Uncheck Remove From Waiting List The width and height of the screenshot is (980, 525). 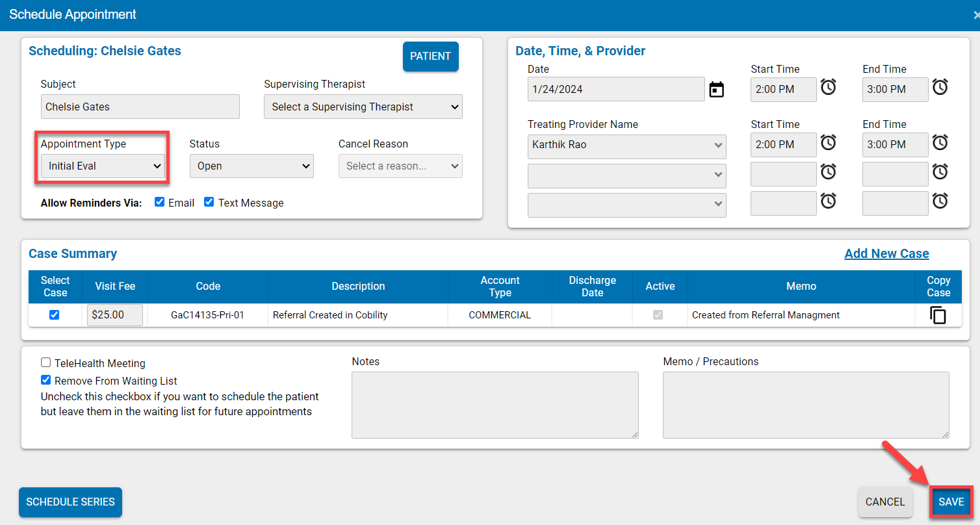45,379
